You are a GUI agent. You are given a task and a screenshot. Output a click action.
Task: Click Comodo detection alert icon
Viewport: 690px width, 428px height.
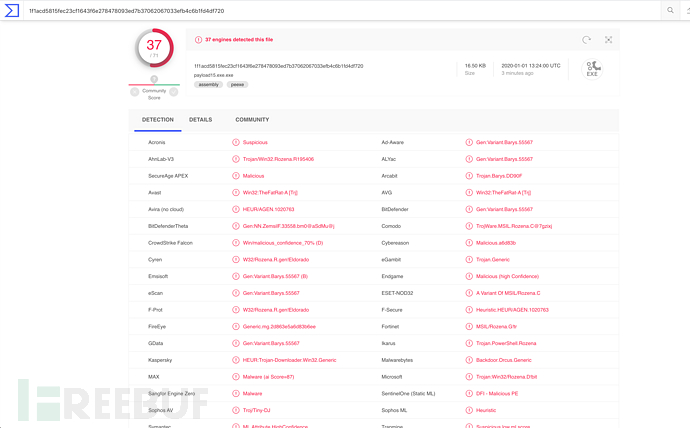point(469,226)
